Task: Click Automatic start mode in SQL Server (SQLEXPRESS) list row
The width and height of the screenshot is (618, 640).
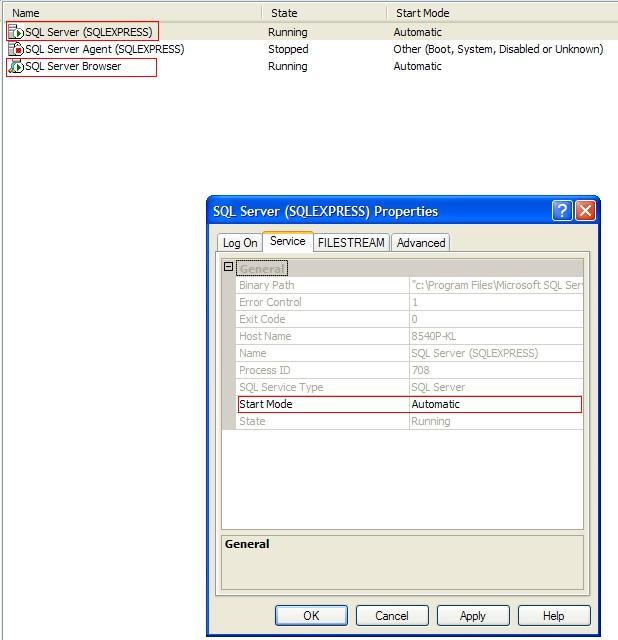Action: (x=418, y=32)
